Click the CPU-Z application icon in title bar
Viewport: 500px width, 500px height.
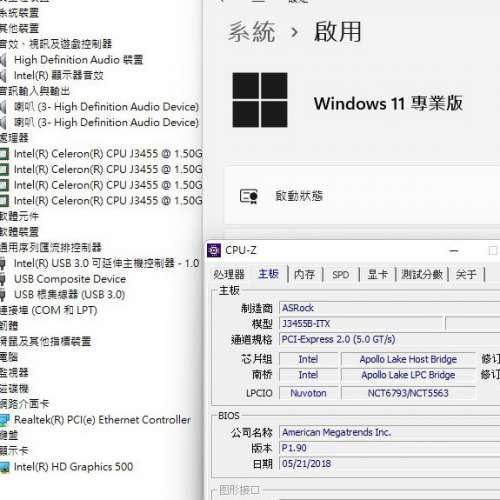[214, 250]
